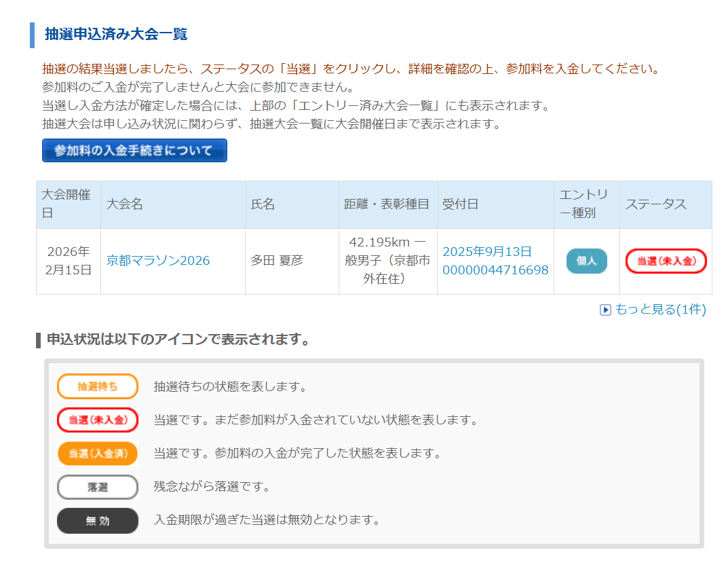Open 参加料の入金手続きについて button
728x569 pixels.
(134, 151)
